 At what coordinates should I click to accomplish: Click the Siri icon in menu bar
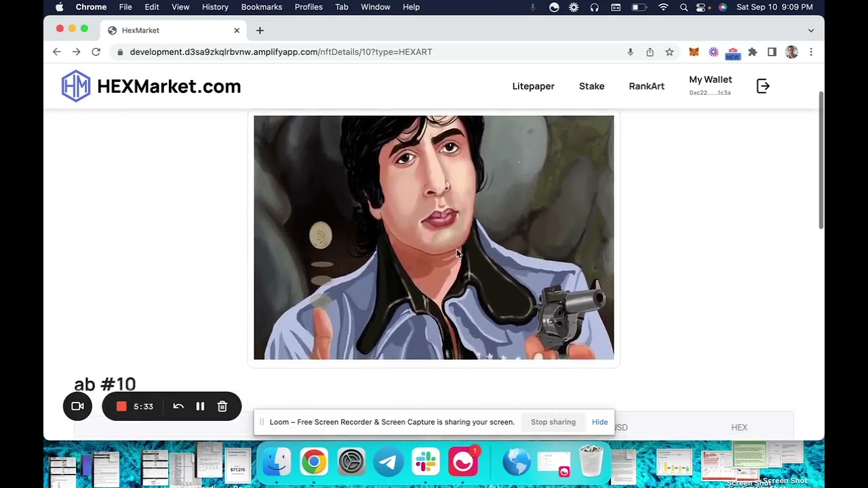[722, 7]
